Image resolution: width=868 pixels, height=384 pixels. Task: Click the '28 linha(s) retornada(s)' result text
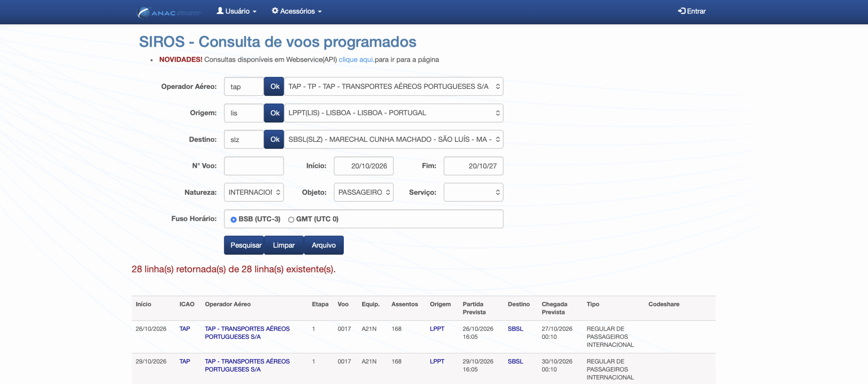click(x=234, y=269)
